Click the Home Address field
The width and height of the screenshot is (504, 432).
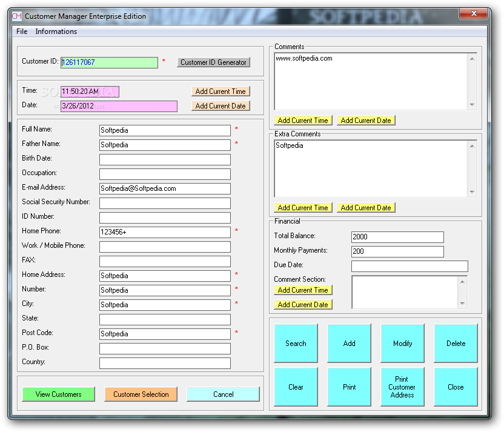coord(165,276)
